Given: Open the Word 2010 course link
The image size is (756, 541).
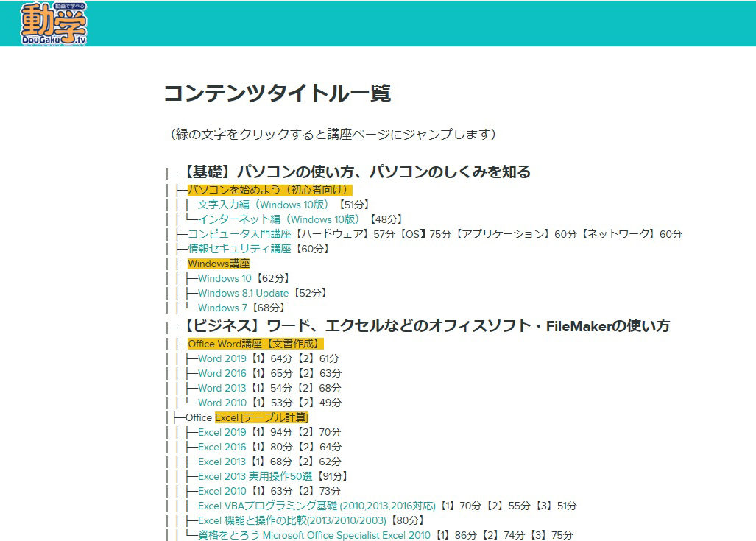Looking at the screenshot, I should (x=222, y=403).
